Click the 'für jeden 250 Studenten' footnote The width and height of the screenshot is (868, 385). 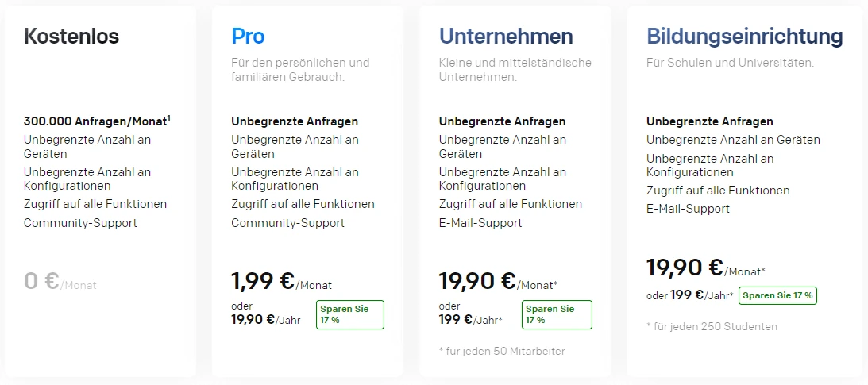click(712, 326)
